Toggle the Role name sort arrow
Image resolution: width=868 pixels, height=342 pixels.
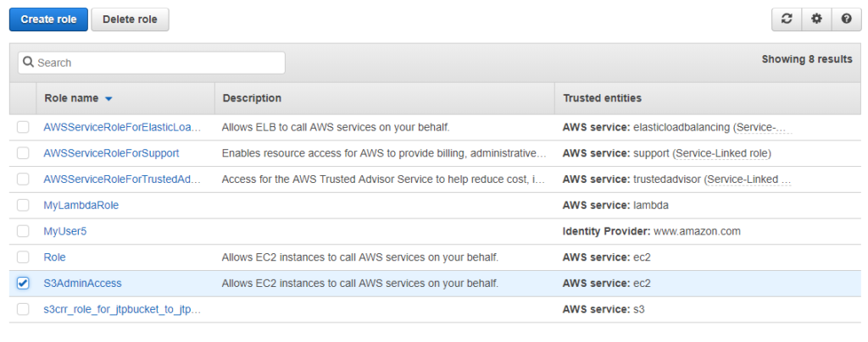(x=108, y=99)
